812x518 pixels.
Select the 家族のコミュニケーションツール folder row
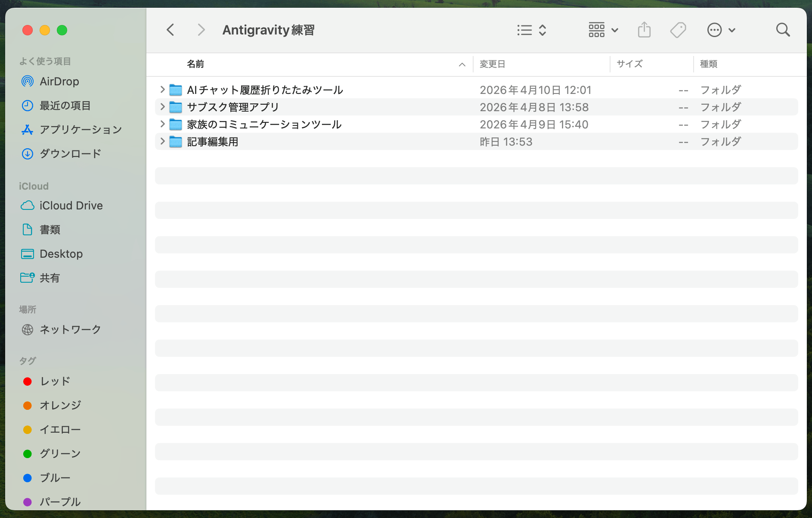coord(264,124)
